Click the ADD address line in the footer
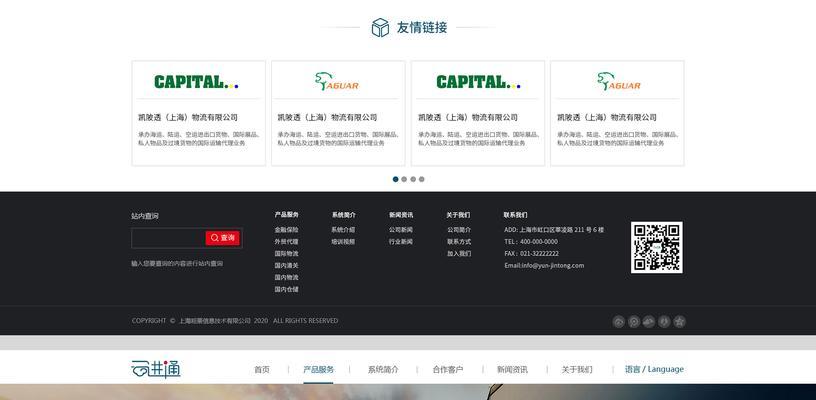Viewport: 816px width, 400px height. pos(554,229)
